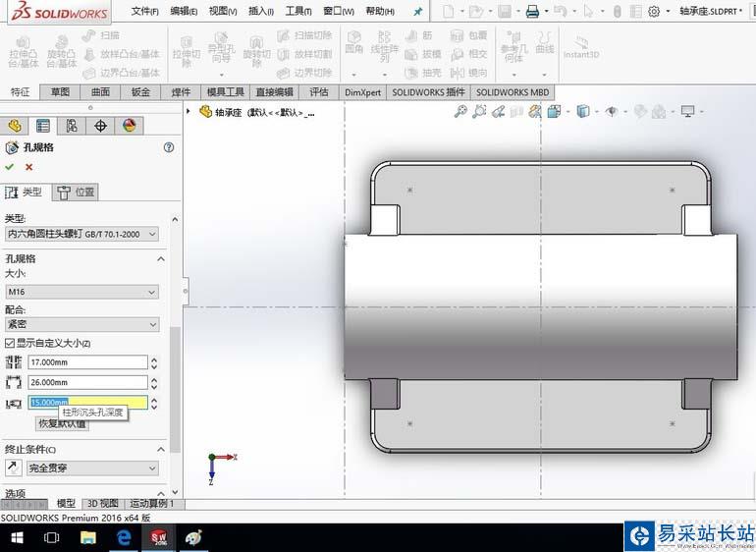Viewport: 756px width, 552px height.
Task: Cancel hole wizard with red X
Action: pos(28,167)
